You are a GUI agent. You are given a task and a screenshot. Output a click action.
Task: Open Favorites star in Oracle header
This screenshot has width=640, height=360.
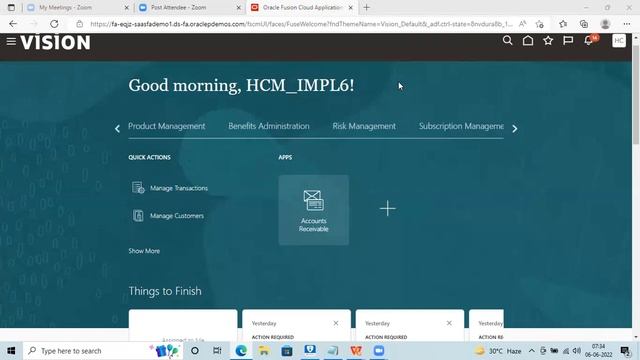point(548,40)
